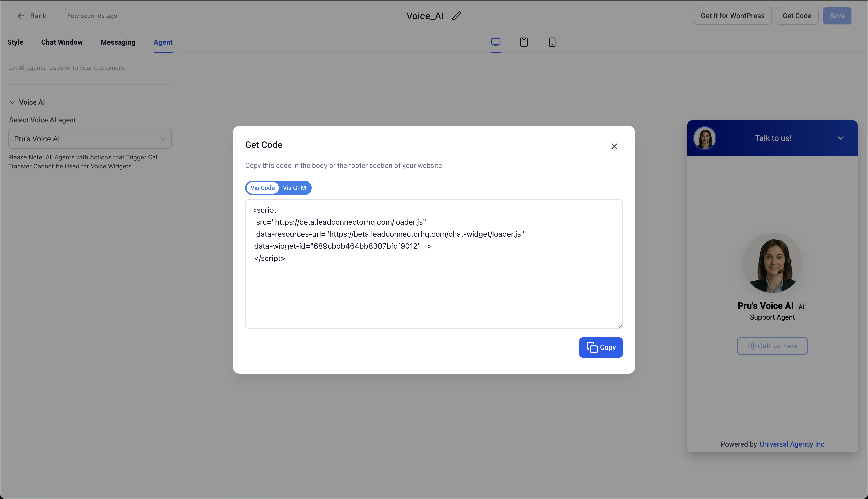Switch to the Style tab
This screenshot has width=868, height=499.
tap(15, 42)
